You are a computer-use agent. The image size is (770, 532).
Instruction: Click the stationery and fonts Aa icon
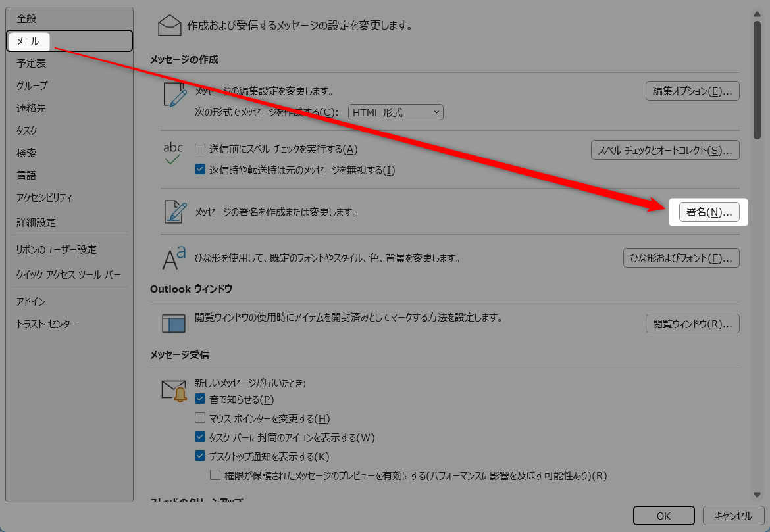click(174, 258)
